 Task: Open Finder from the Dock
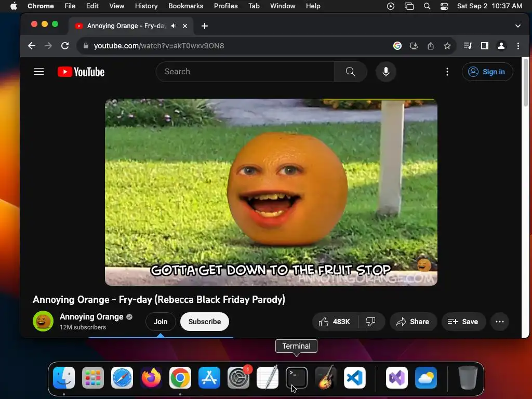tap(64, 378)
